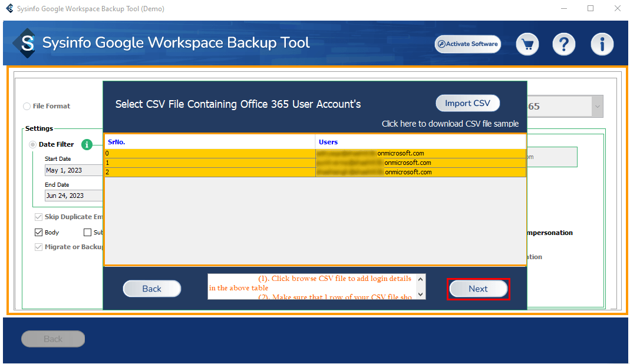Viewport: 630px width, 364px height.
Task: Open the info about icon
Action: tap(602, 44)
